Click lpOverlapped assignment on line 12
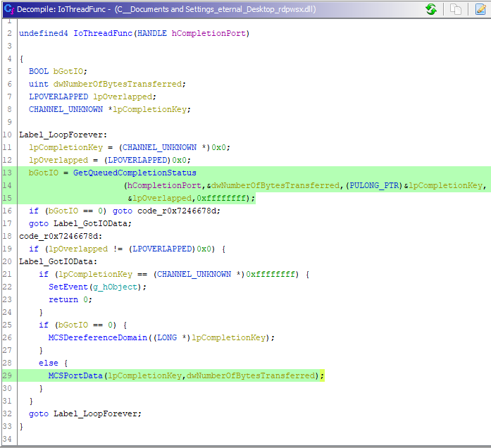 pos(58,160)
